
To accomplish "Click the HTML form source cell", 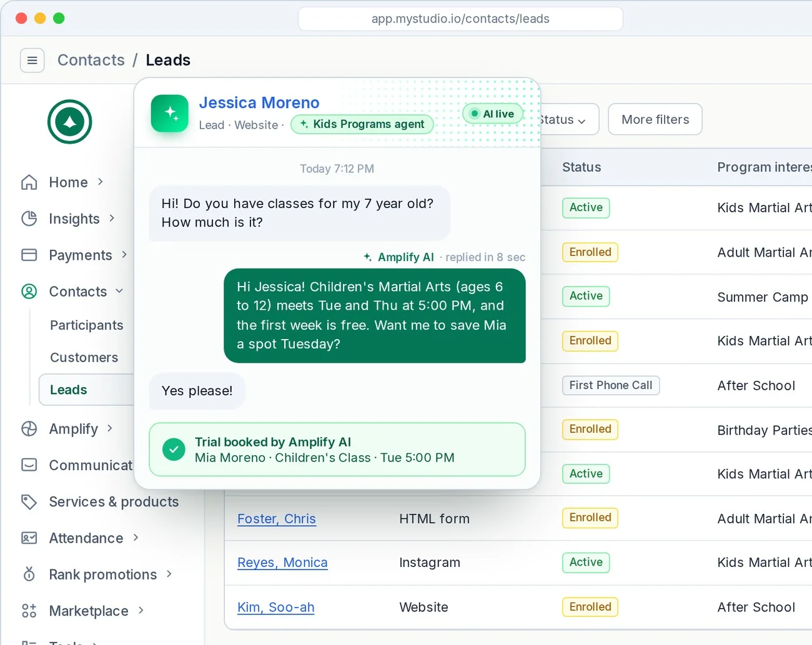I will point(434,519).
